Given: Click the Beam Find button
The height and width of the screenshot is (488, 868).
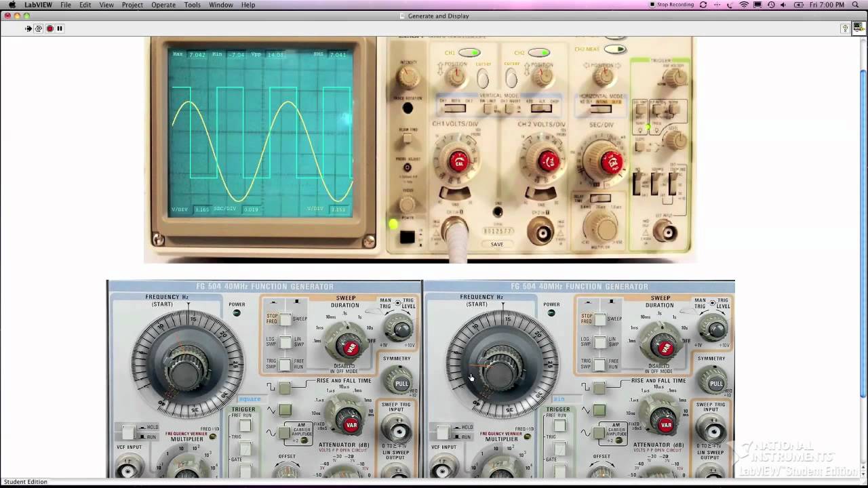Looking at the screenshot, I should 408,138.
